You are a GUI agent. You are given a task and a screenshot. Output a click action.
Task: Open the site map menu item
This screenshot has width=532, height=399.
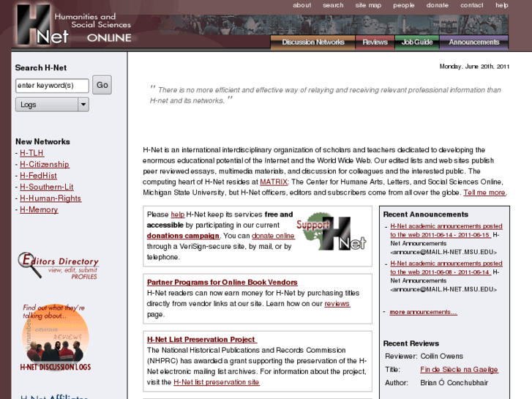(x=368, y=5)
